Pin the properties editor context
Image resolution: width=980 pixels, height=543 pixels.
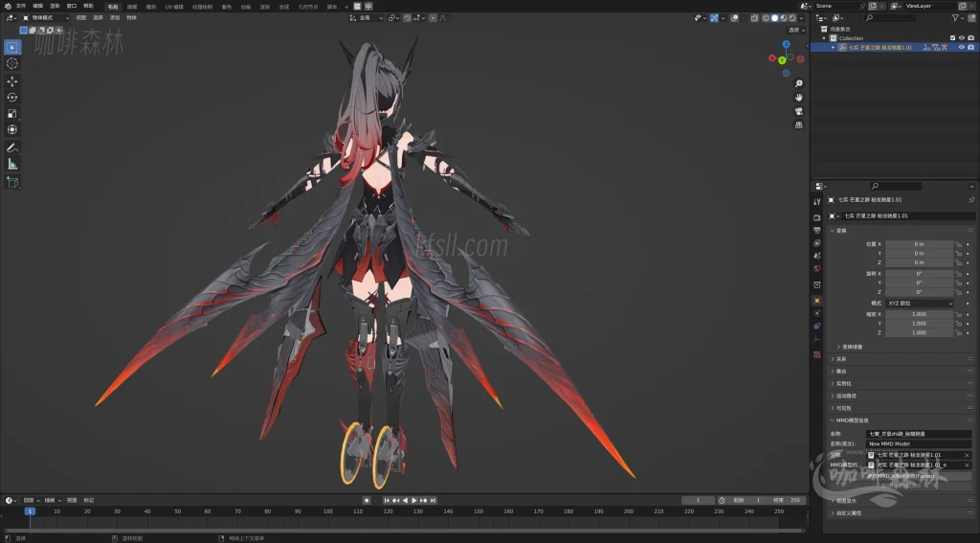[971, 199]
